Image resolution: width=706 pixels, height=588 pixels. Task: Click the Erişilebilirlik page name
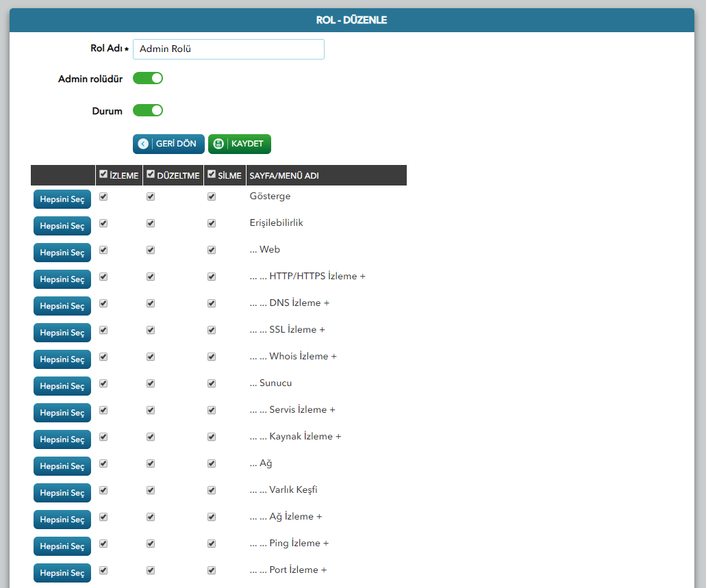[277, 223]
